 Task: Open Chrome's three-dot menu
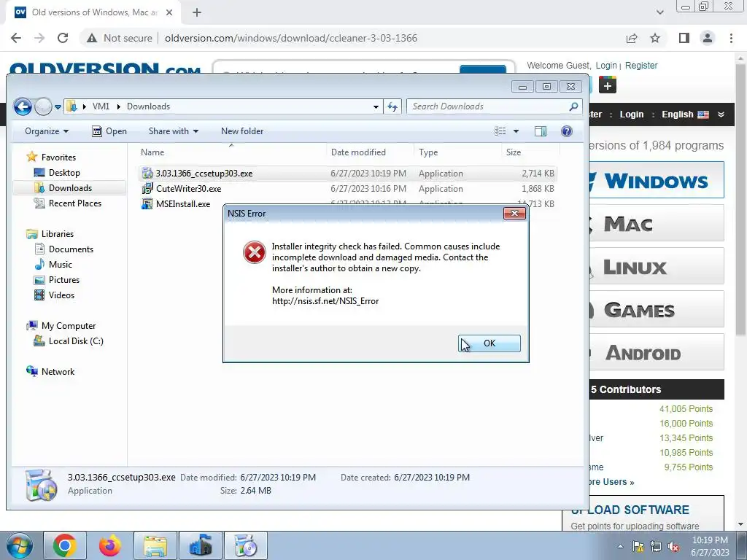(x=731, y=38)
